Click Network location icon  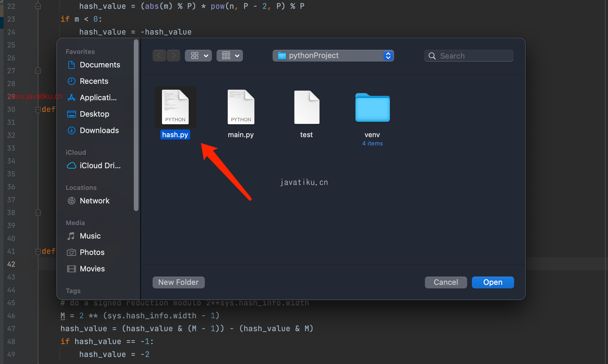click(x=72, y=201)
